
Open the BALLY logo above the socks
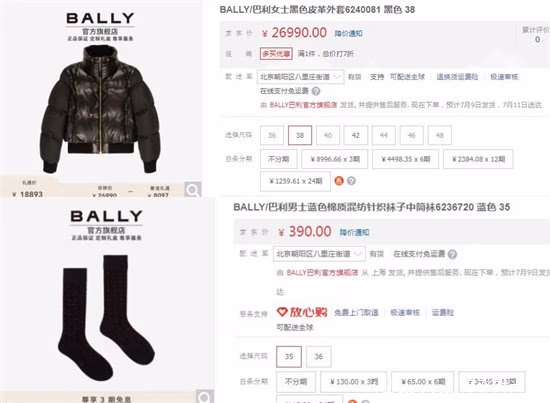pos(106,216)
